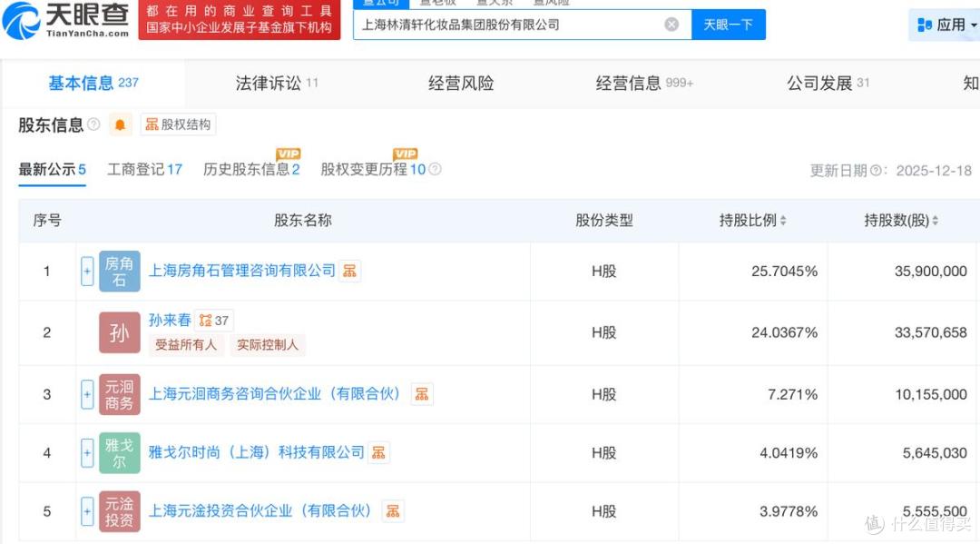
Task: Click the 房角石 company avatar
Action: click(x=120, y=271)
